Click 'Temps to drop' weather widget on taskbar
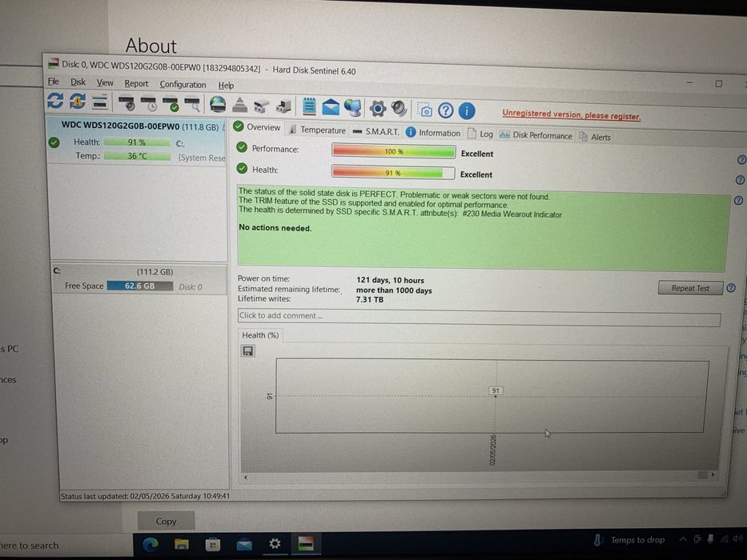Viewport: 747px width, 560px height. pos(629,540)
